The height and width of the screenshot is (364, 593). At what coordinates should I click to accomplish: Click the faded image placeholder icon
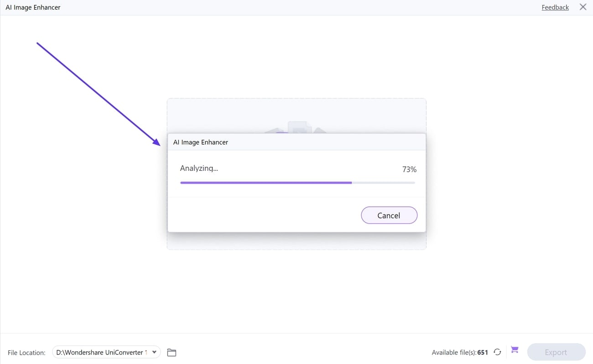296,127
